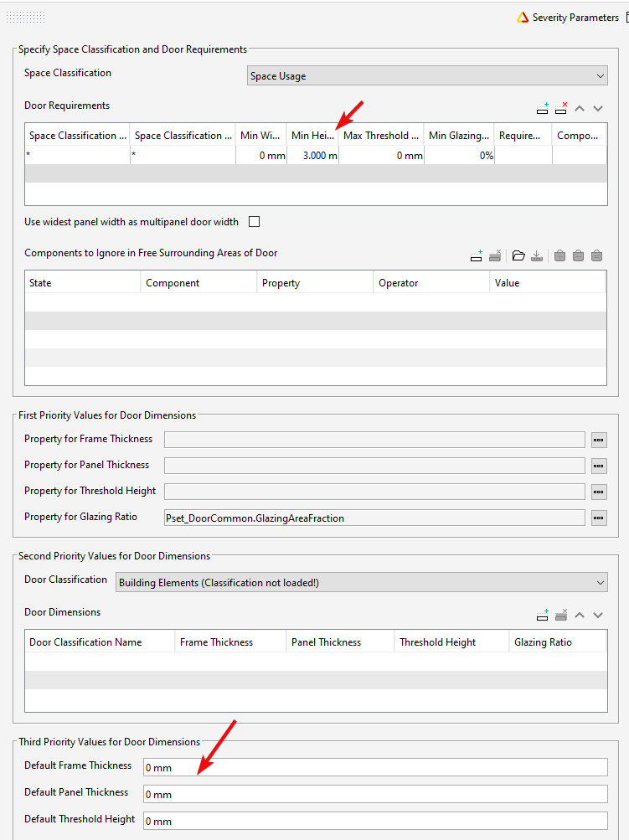Click the basket equals icon
Viewport: 629px width, 840px height.
coord(597,255)
